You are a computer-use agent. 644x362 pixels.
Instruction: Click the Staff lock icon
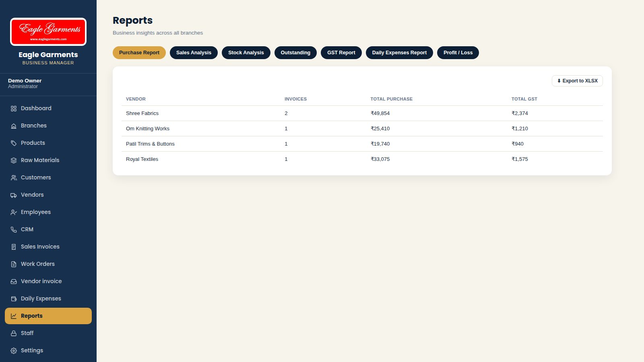tap(14, 333)
